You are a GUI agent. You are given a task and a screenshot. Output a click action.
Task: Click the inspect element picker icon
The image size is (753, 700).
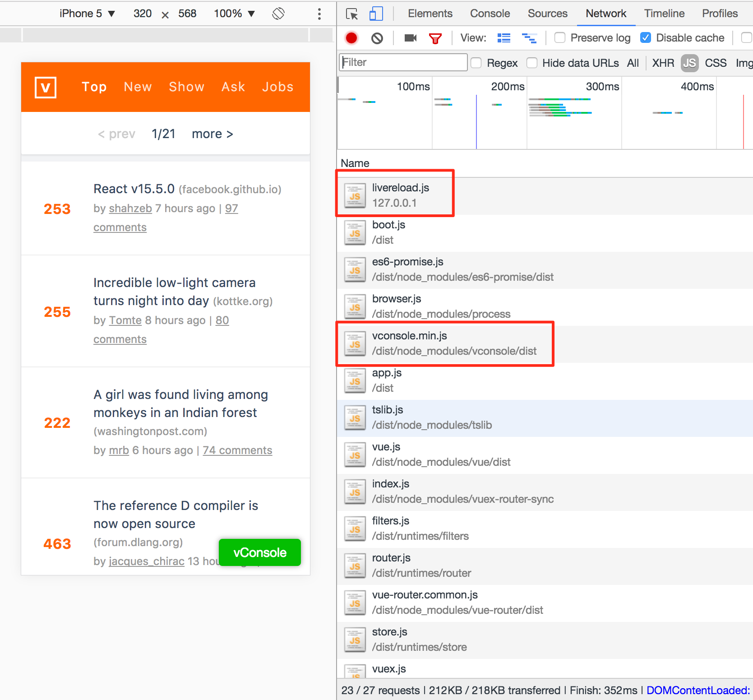pyautogui.click(x=351, y=14)
